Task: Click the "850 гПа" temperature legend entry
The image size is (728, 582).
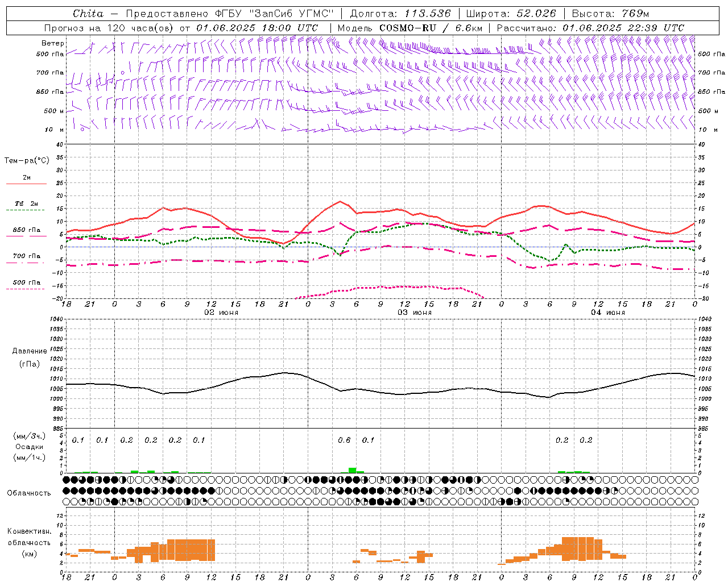Action: (x=27, y=230)
